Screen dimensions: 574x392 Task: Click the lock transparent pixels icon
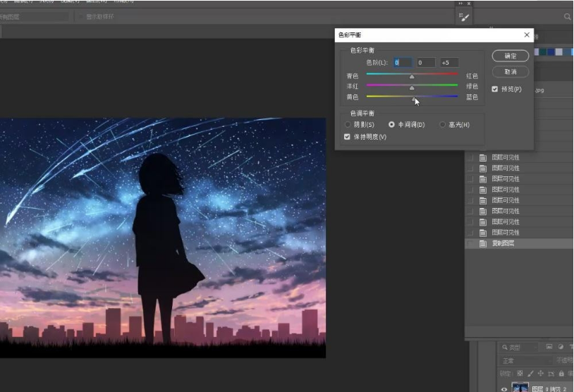tap(520, 373)
